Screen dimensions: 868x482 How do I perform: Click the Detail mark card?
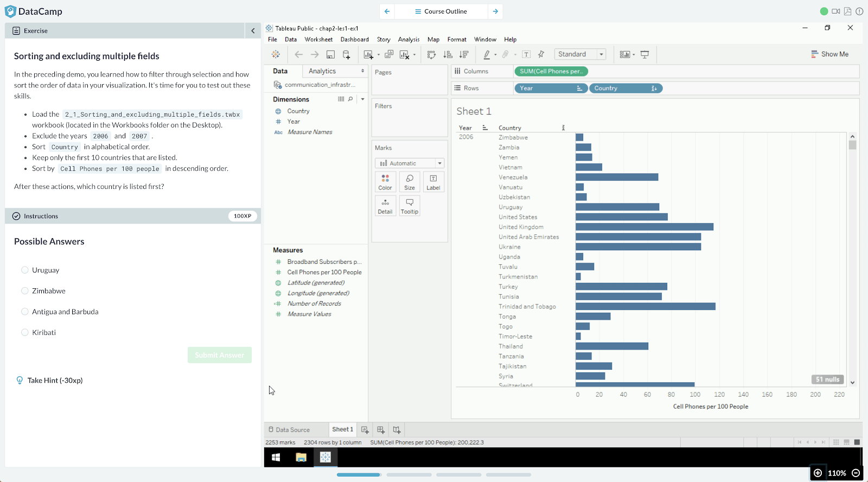click(385, 206)
